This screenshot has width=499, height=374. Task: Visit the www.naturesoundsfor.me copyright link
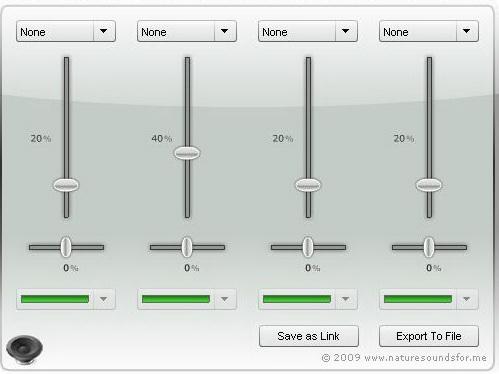coord(425,358)
